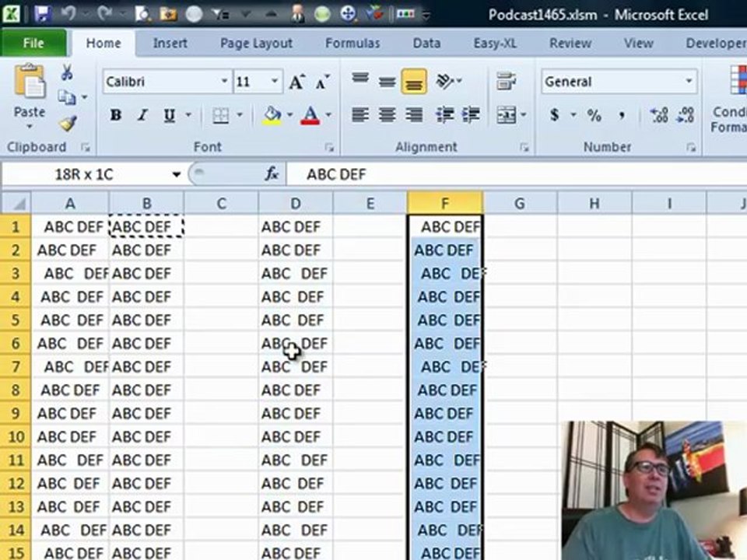
Task: Click Decrease Decimal icon
Action: (x=686, y=115)
